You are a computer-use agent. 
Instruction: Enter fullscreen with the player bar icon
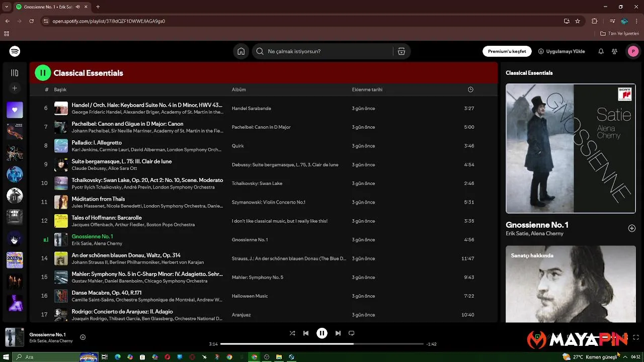(x=636, y=337)
